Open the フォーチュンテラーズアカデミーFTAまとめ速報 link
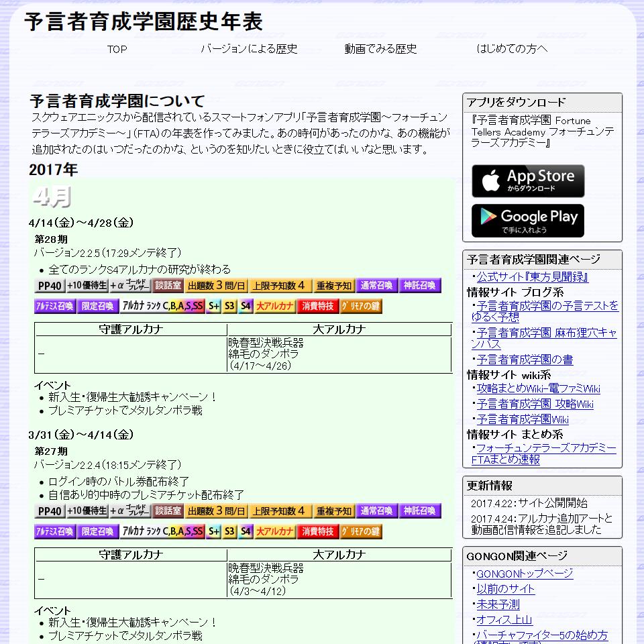Screen dimensions: 644x644 [x=544, y=454]
